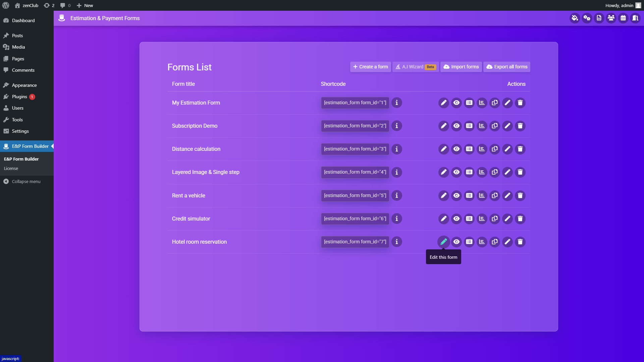Open the chart statistics icon for Layered Image form
The height and width of the screenshot is (362, 644).
pyautogui.click(x=482, y=172)
